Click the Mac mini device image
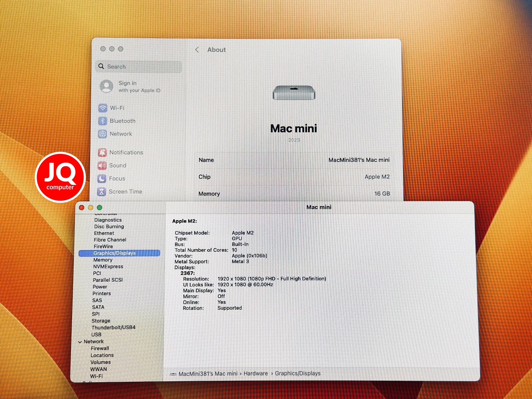The width and height of the screenshot is (532, 399). pos(294,92)
